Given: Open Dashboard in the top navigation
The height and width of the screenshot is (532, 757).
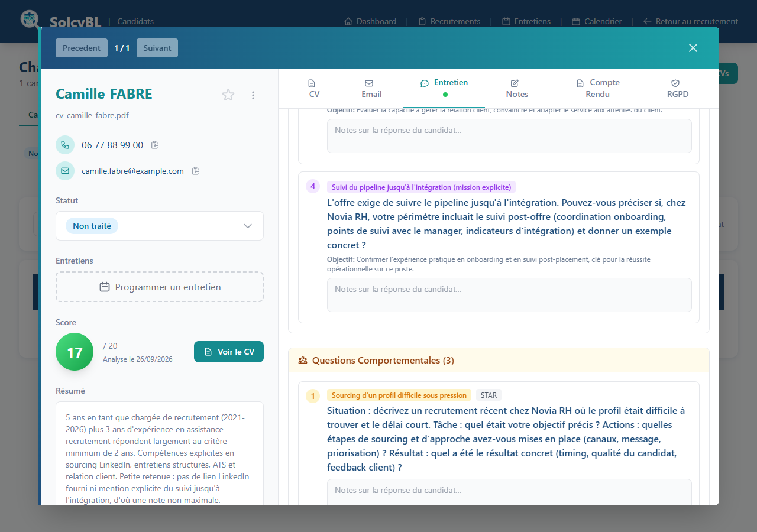Looking at the screenshot, I should pyautogui.click(x=370, y=21).
